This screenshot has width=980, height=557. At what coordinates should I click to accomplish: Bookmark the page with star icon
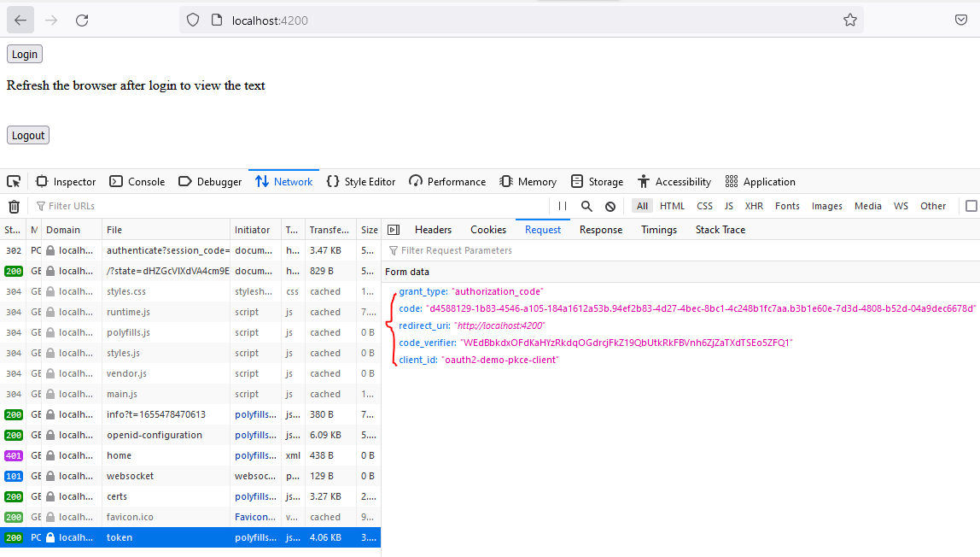pos(849,19)
